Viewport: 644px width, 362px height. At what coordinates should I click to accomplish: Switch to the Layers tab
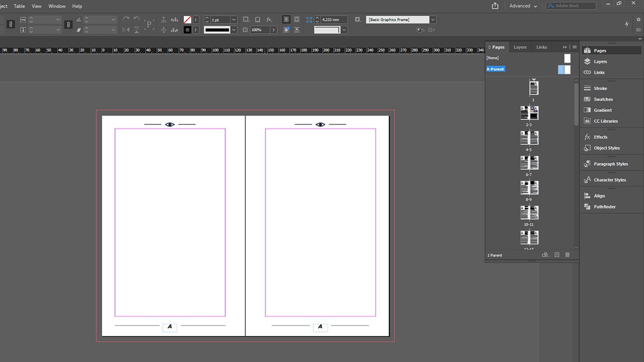coord(520,47)
